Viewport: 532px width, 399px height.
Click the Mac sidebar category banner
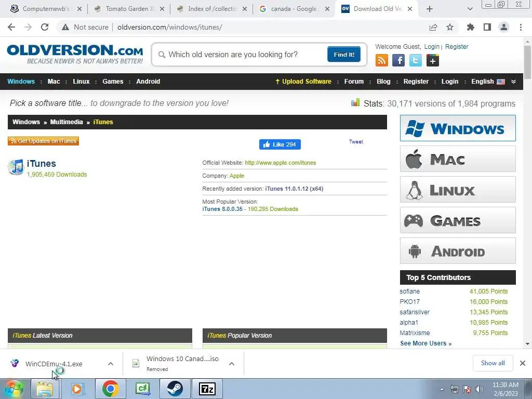click(458, 159)
